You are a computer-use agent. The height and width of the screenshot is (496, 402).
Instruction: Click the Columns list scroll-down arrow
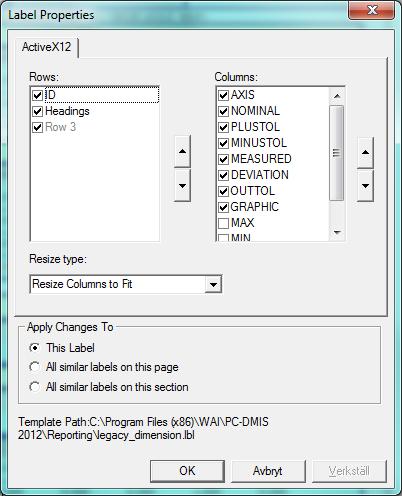point(337,232)
